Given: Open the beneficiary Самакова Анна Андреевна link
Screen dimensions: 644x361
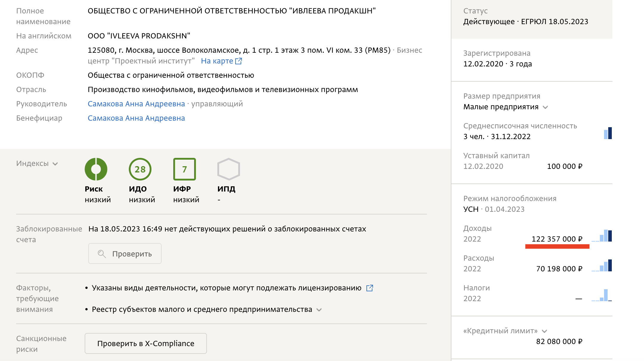Looking at the screenshot, I should click(x=136, y=118).
